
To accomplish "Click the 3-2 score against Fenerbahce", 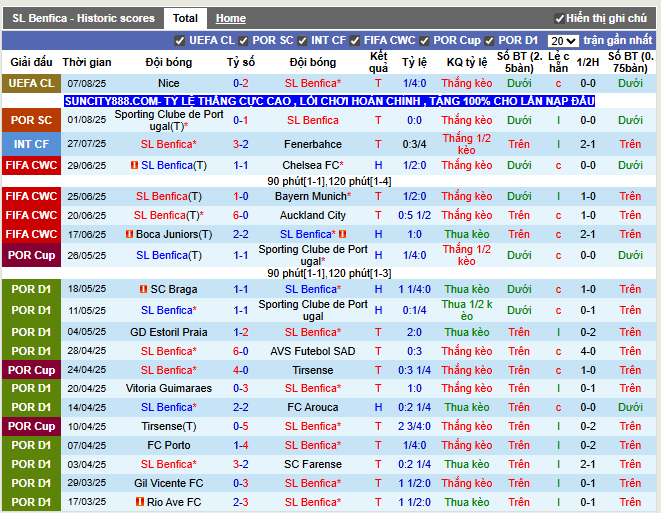I will (241, 144).
